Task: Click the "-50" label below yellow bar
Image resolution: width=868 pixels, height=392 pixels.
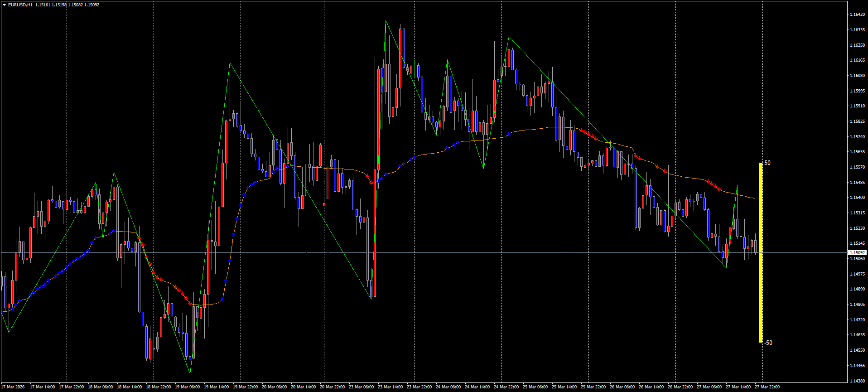Action: (x=768, y=343)
